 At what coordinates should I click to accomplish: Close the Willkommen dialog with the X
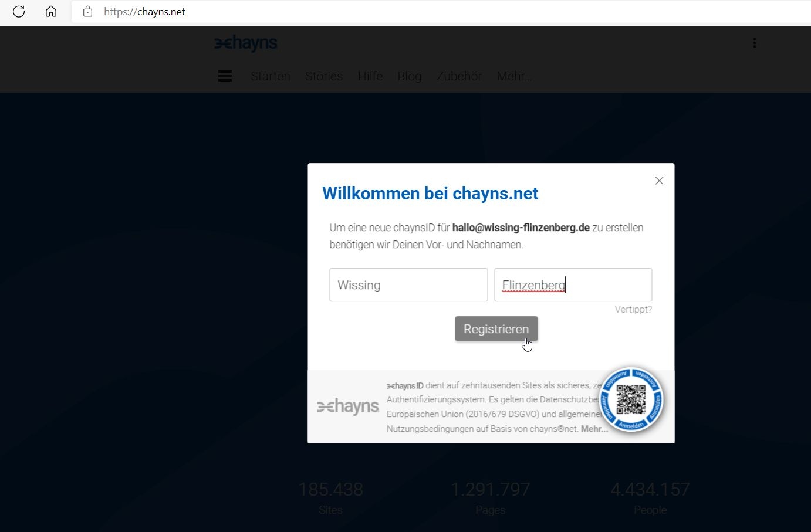click(x=659, y=181)
